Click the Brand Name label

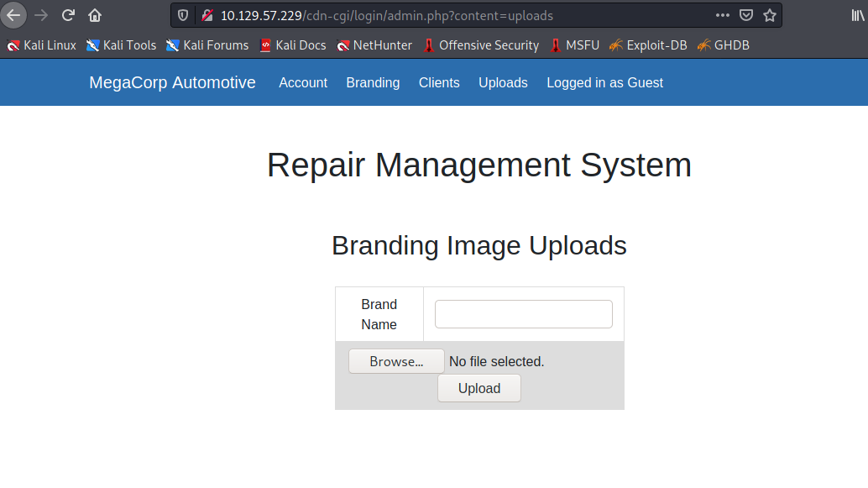[x=379, y=314]
